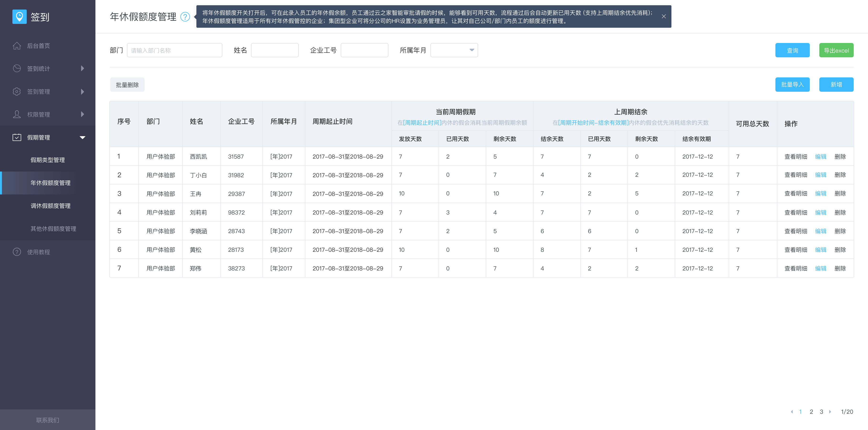Click the 部门 name input field
Image resolution: width=868 pixels, height=430 pixels.
[x=174, y=50]
